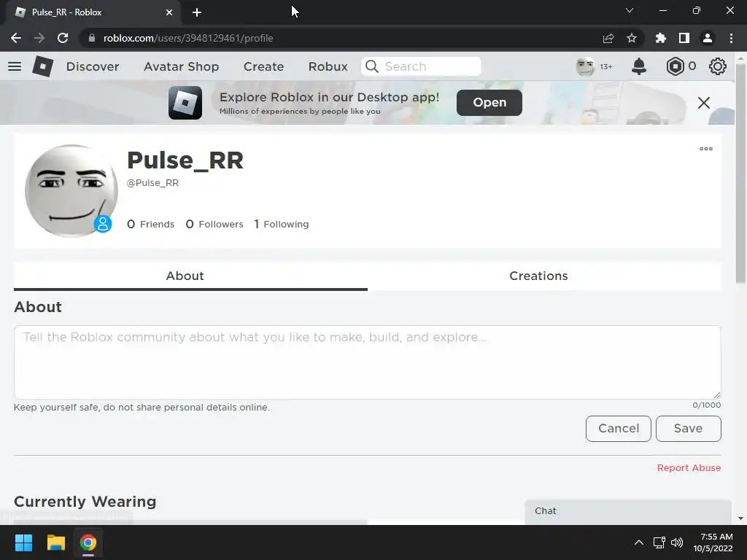Click the search magnifier icon
747x560 pixels.
(372, 66)
